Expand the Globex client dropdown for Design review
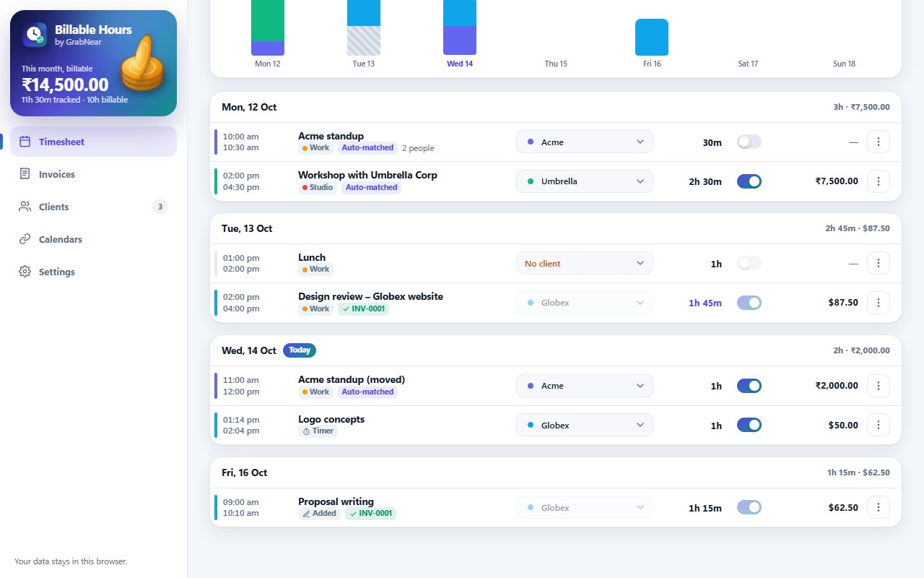Viewport: 924px width, 578px height. [585, 303]
